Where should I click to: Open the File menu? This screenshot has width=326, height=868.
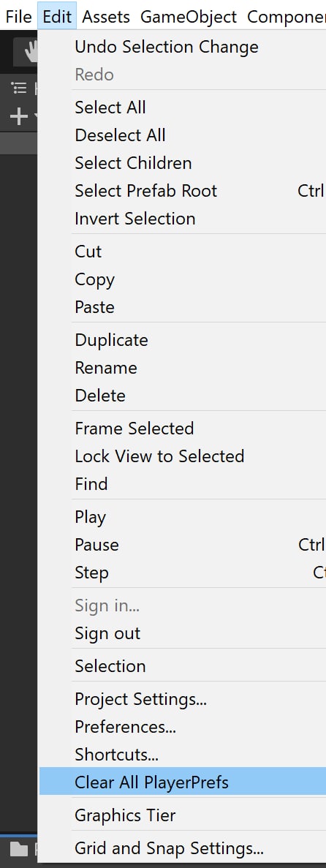(x=19, y=17)
